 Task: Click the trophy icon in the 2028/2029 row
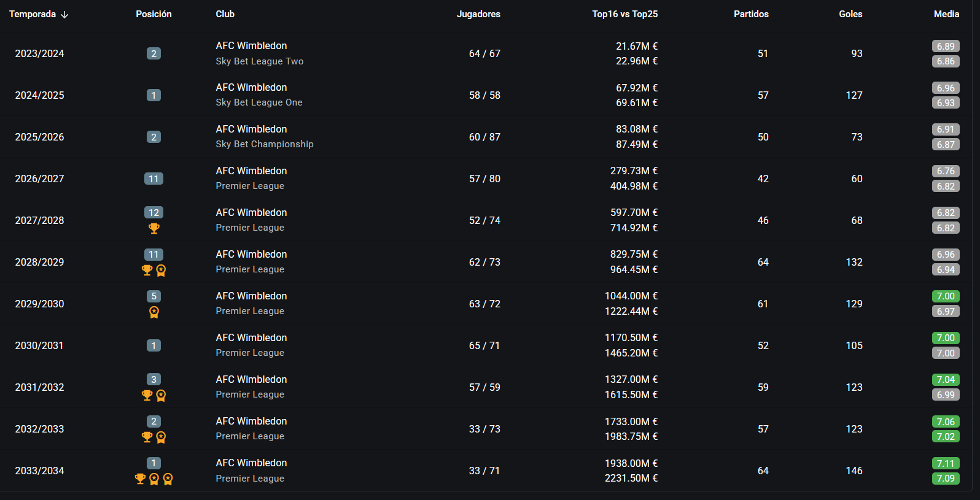147,270
